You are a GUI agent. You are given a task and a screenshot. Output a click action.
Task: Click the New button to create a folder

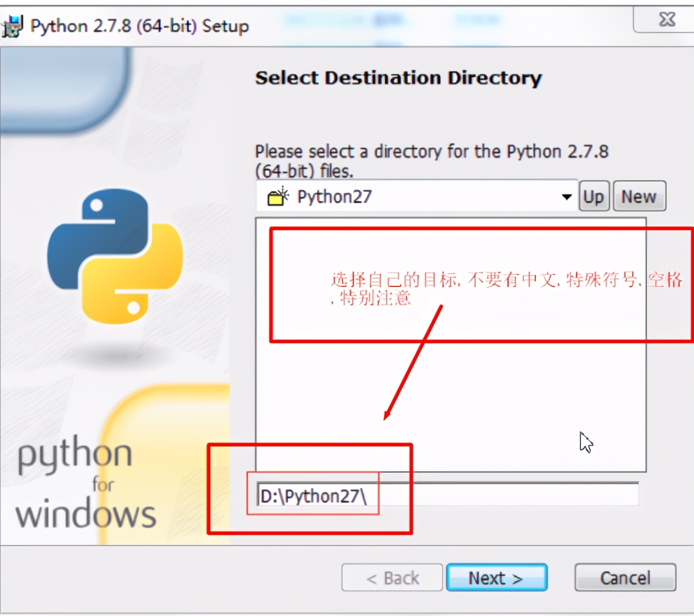(x=639, y=196)
